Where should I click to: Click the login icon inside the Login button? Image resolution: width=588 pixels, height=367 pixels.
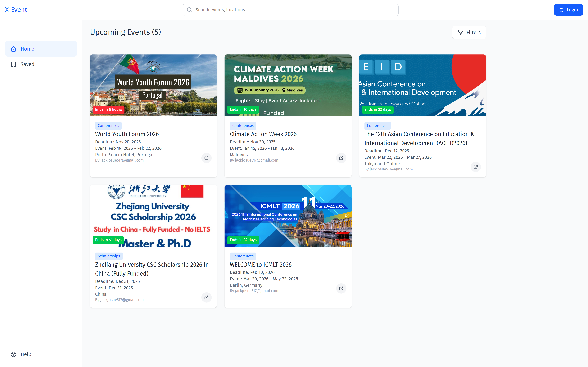(561, 10)
